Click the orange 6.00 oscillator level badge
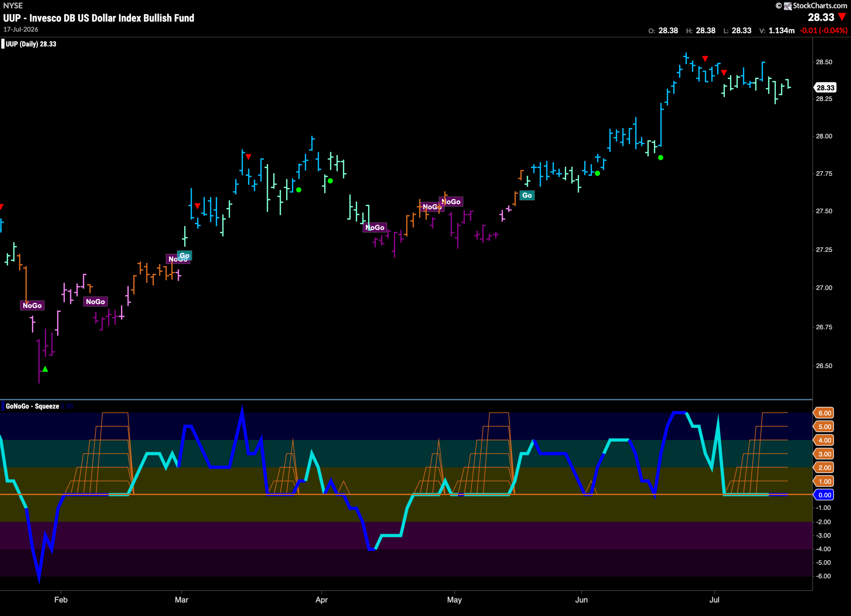851x616 pixels. 824,413
